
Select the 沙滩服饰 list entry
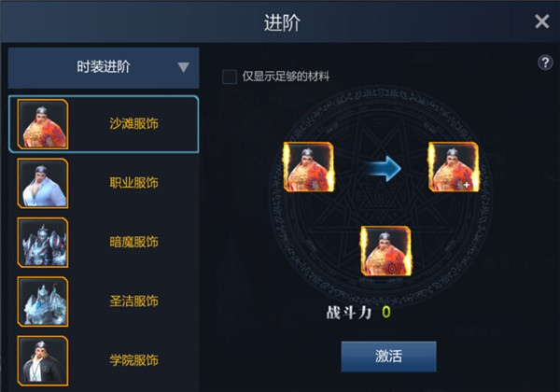coord(104,124)
